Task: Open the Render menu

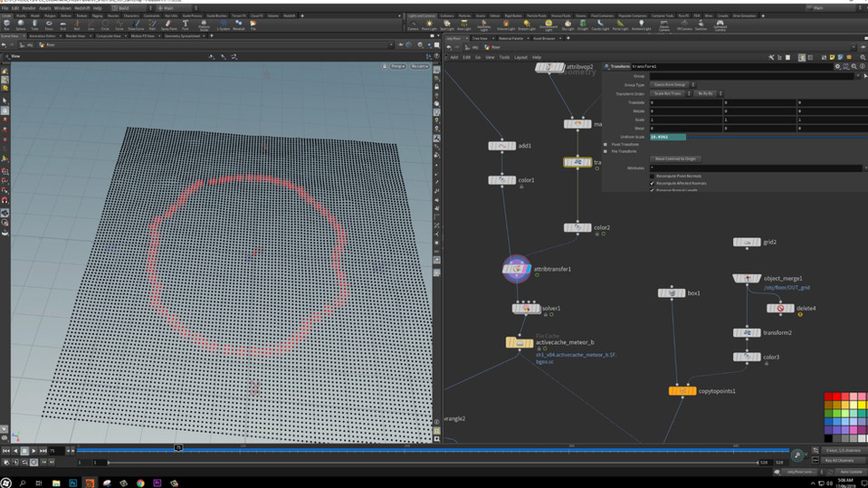Action: point(30,8)
